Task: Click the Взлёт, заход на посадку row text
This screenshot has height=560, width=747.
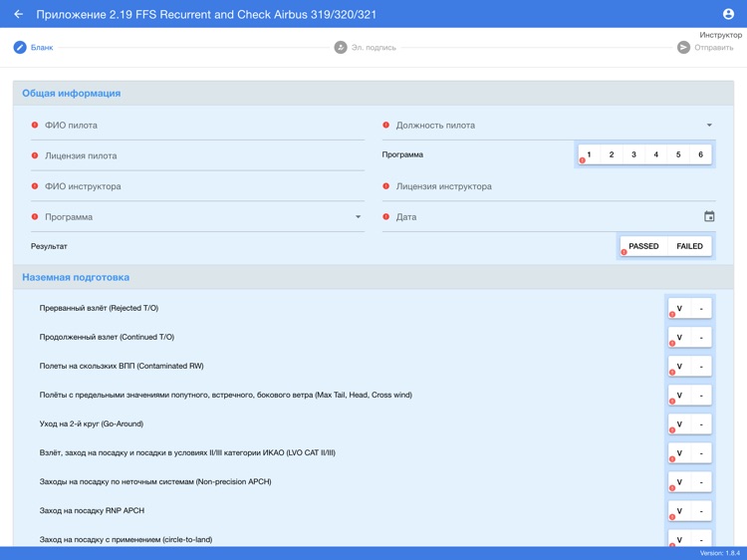Action: coord(187,452)
